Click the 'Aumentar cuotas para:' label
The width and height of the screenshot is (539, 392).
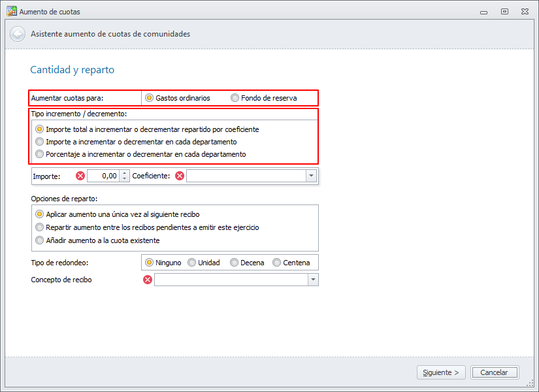point(67,98)
